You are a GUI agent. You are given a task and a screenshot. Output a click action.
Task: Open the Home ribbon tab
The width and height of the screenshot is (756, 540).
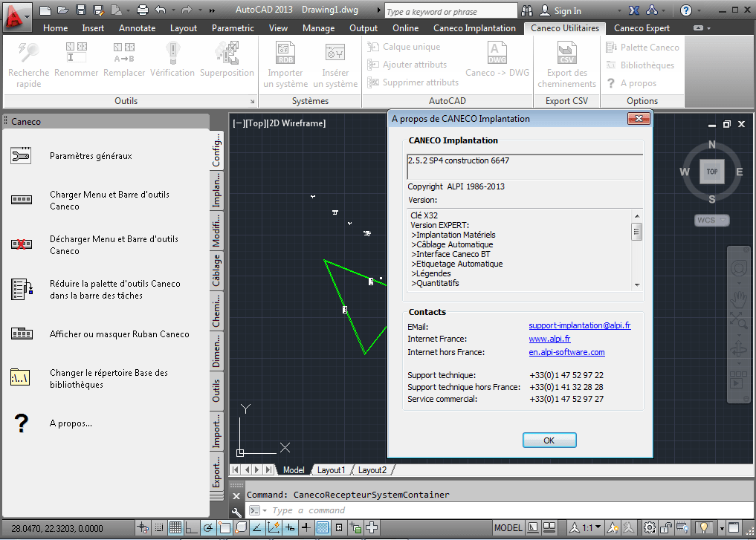point(56,28)
